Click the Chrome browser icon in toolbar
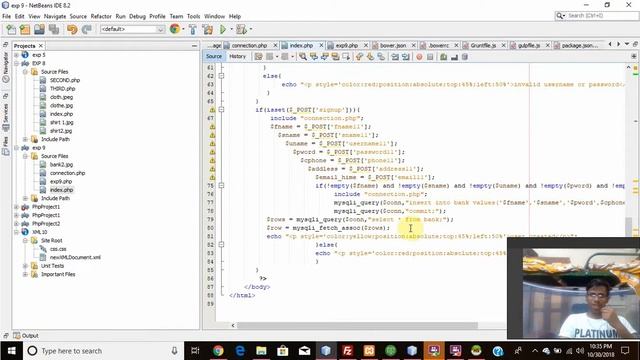The image size is (640, 360). pyautogui.click(x=175, y=29)
